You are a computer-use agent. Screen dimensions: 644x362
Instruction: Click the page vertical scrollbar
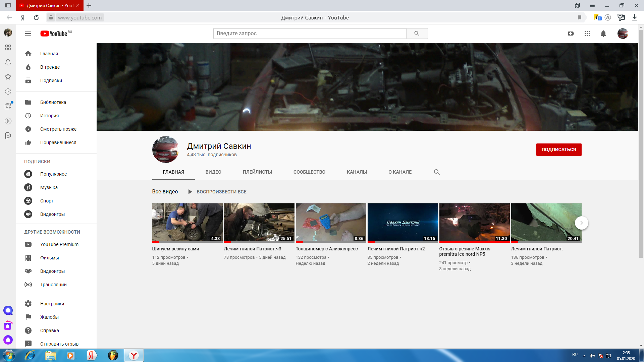[641, 144]
